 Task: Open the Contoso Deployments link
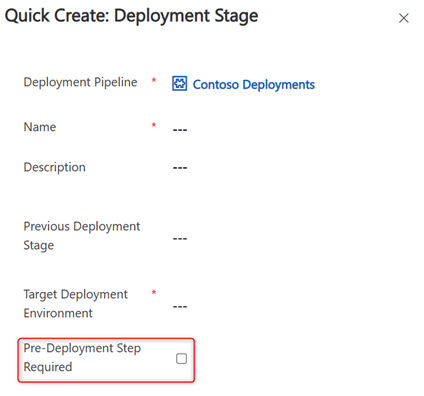coord(254,85)
